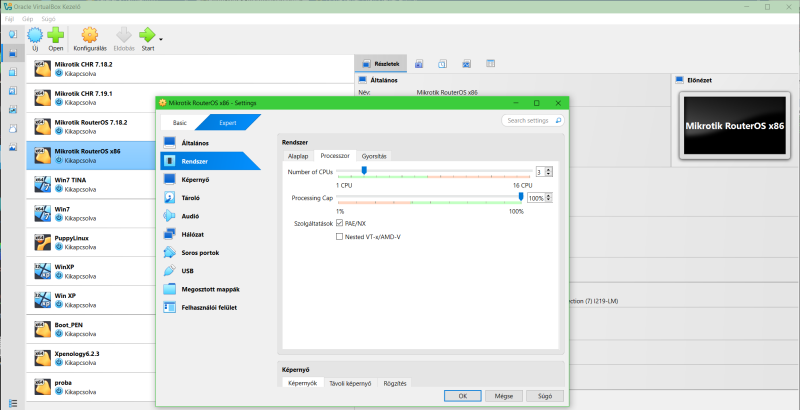
Task: Select the proba virtual machine
Action: 92,387
